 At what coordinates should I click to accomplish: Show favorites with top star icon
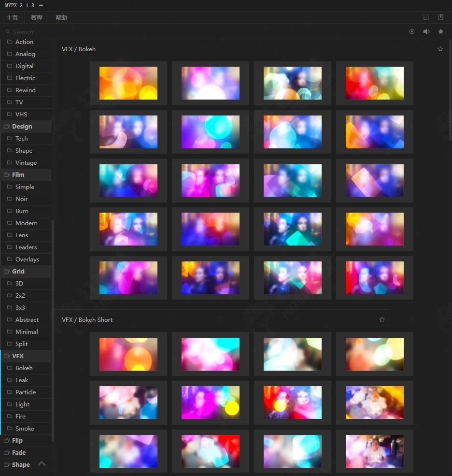tap(441, 31)
